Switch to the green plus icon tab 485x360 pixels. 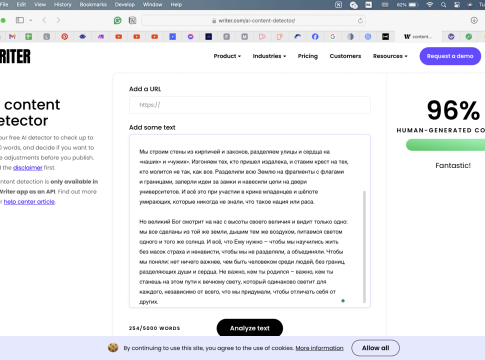(x=29, y=37)
